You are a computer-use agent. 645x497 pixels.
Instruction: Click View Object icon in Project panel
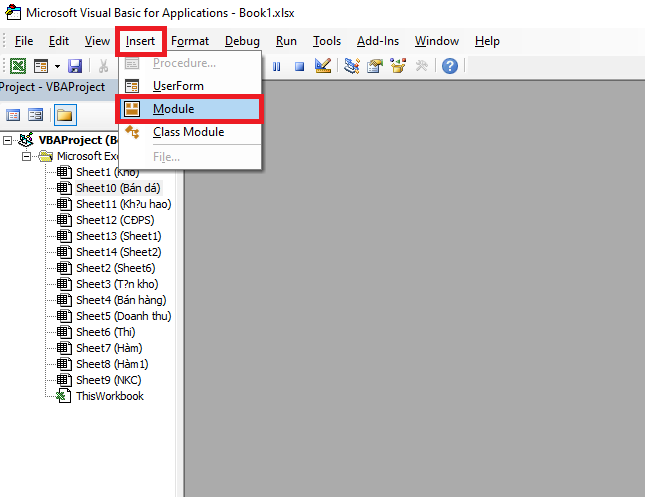(x=35, y=115)
